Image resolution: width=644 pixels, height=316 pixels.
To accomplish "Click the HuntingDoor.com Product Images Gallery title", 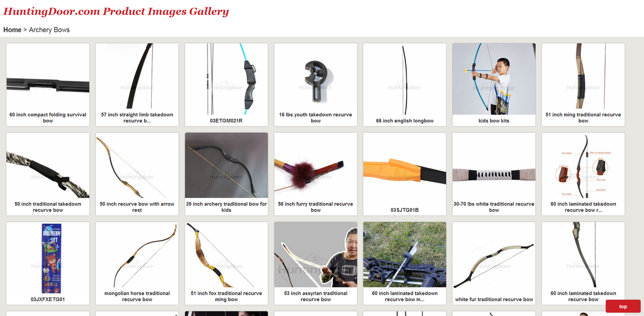I will (116, 11).
